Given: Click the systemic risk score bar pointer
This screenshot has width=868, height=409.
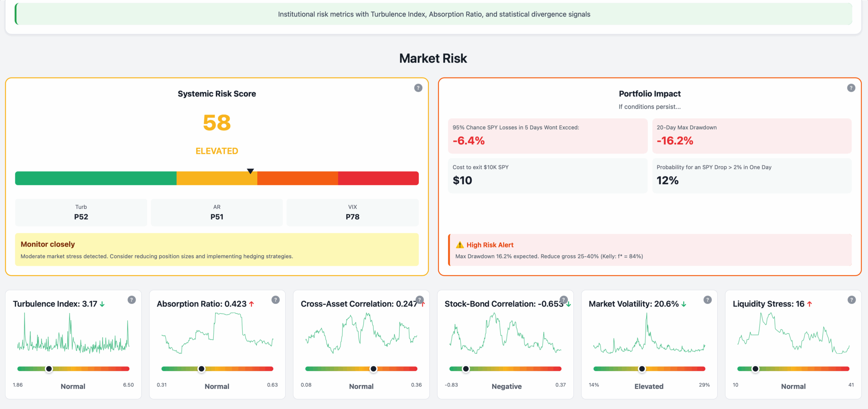Looking at the screenshot, I should pyautogui.click(x=250, y=171).
